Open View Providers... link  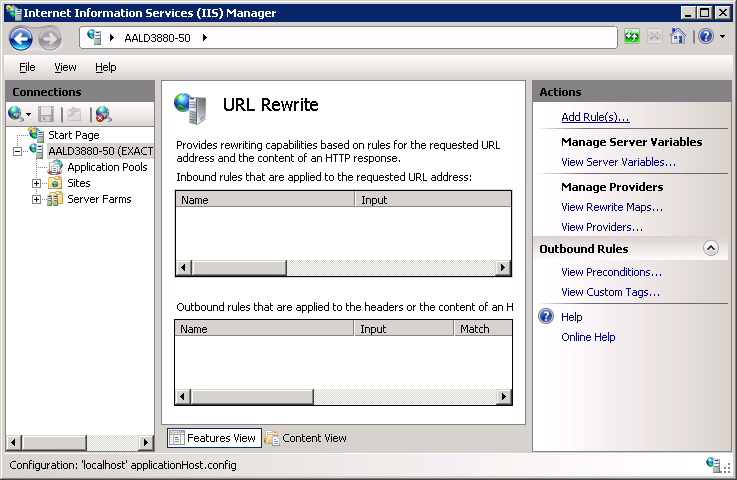[602, 228]
